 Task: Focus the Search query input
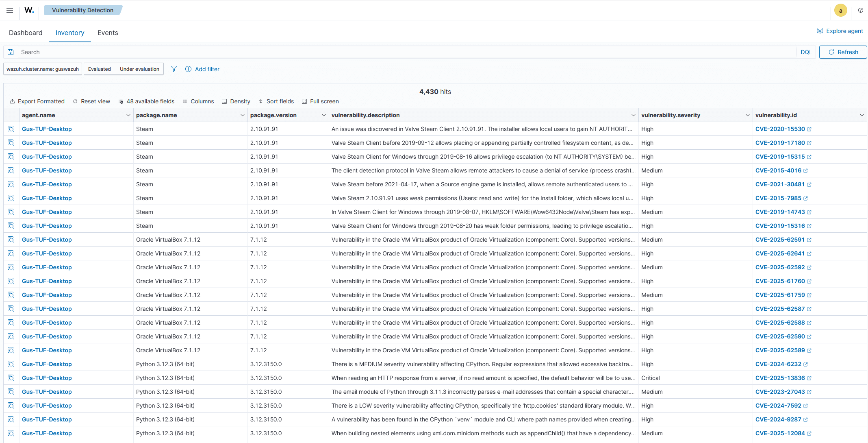[x=407, y=52]
